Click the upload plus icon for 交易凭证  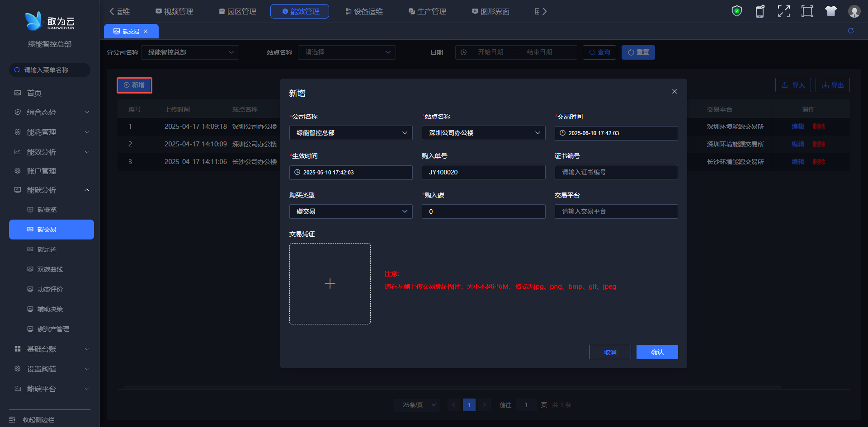[330, 284]
